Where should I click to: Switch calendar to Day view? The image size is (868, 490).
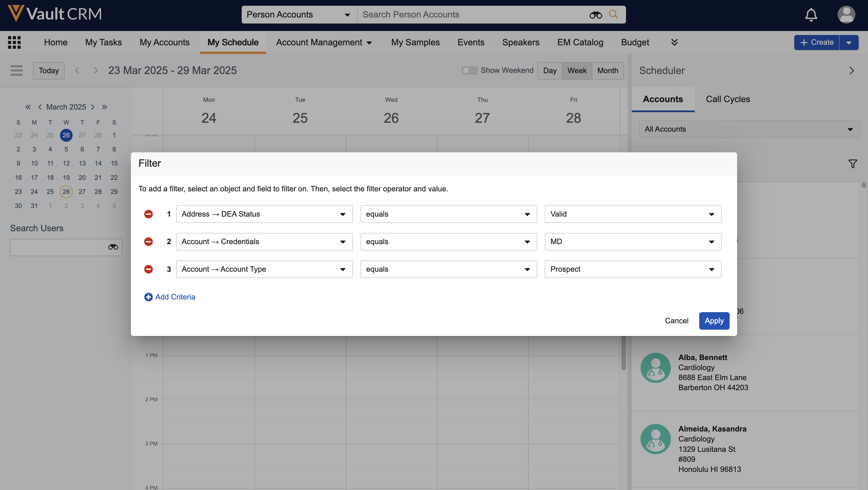coord(550,71)
